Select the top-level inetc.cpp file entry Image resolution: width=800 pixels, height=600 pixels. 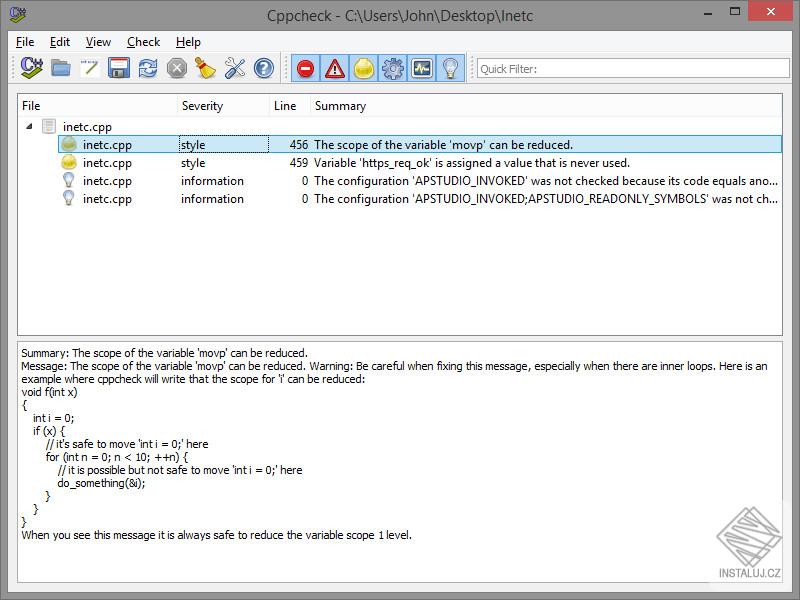point(87,127)
